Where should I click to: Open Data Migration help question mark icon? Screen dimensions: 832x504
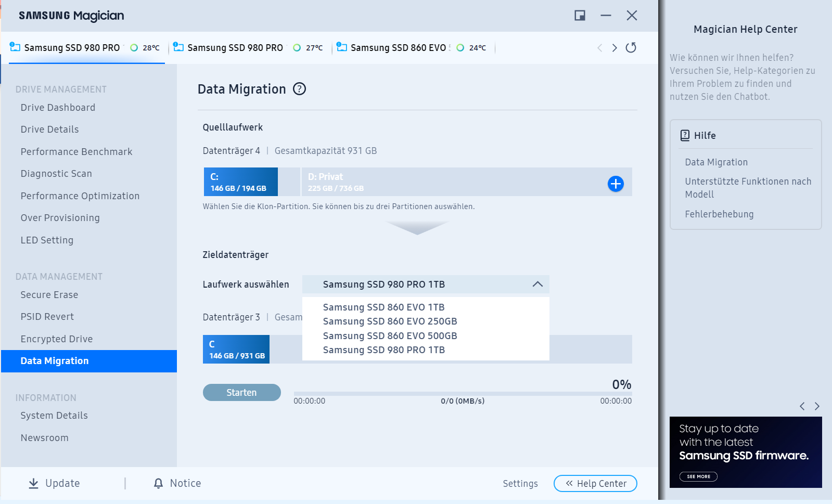299,89
